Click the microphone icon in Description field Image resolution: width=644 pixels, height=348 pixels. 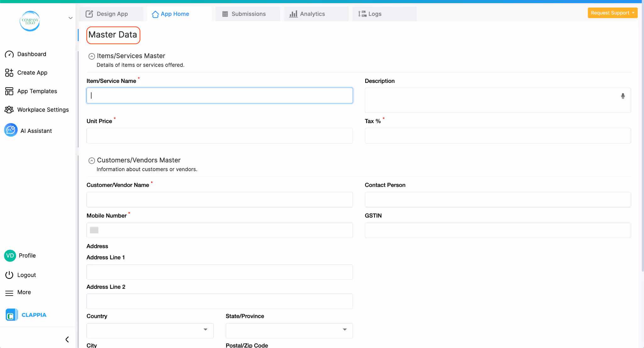tap(623, 96)
